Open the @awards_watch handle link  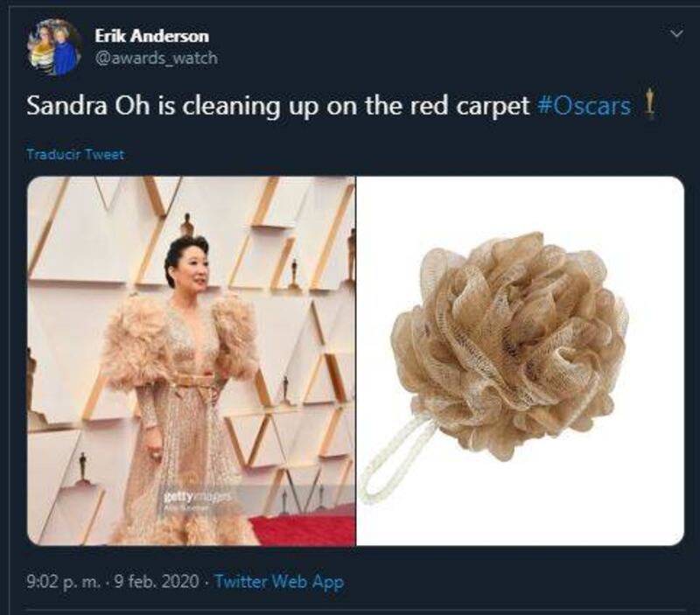click(157, 58)
